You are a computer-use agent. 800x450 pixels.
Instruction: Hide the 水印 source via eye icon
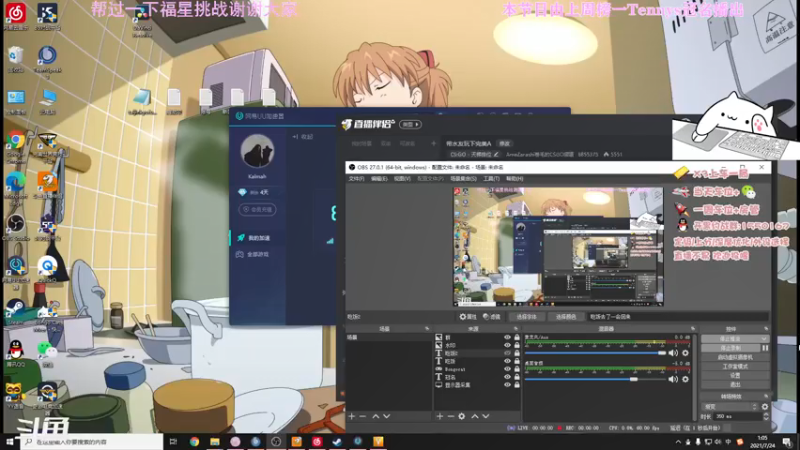(507, 345)
